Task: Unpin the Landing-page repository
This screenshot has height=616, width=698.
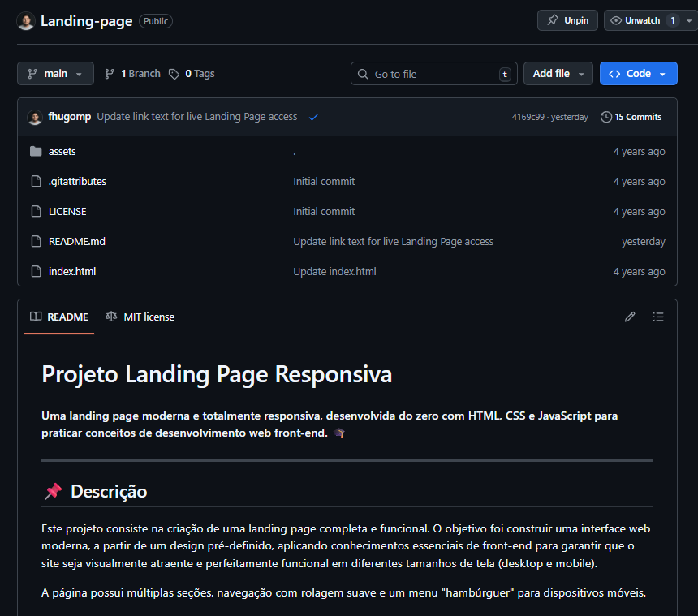Action: point(567,19)
